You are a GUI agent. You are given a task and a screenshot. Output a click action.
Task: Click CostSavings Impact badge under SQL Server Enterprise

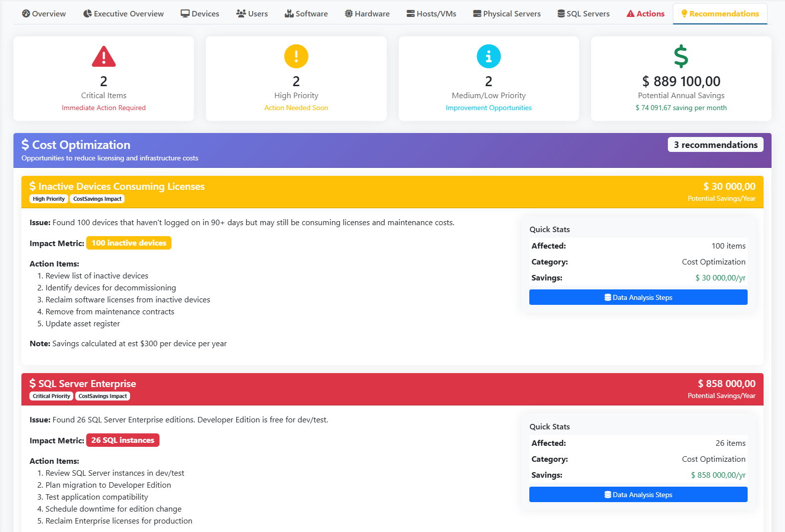pyautogui.click(x=103, y=396)
